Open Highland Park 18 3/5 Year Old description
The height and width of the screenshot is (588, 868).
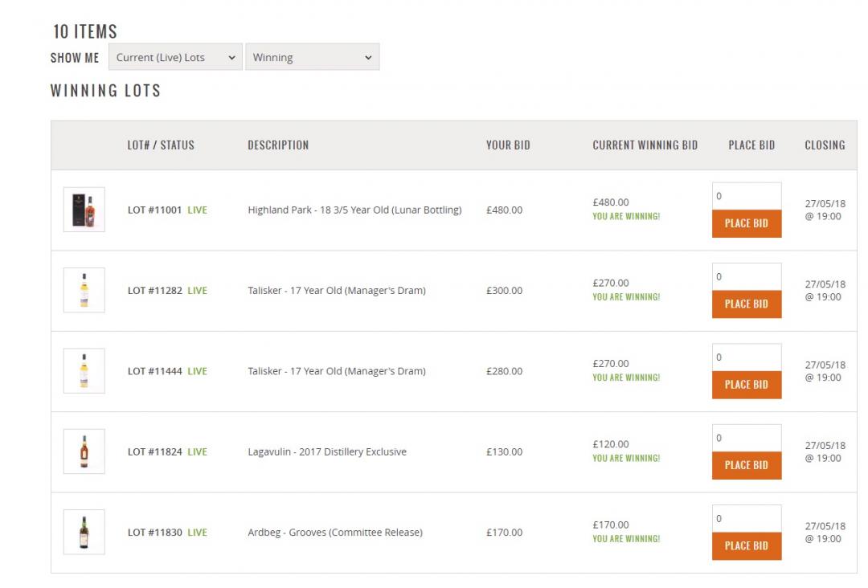(x=354, y=210)
